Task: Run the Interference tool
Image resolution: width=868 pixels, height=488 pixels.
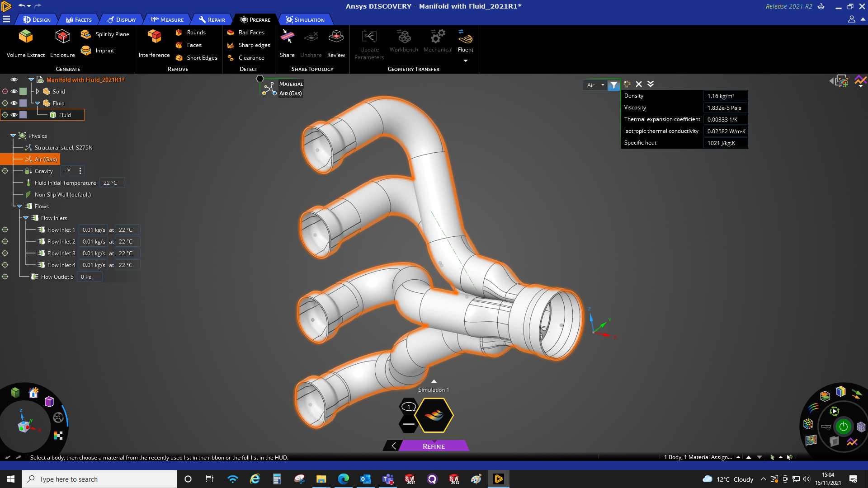Action: click(x=154, y=43)
